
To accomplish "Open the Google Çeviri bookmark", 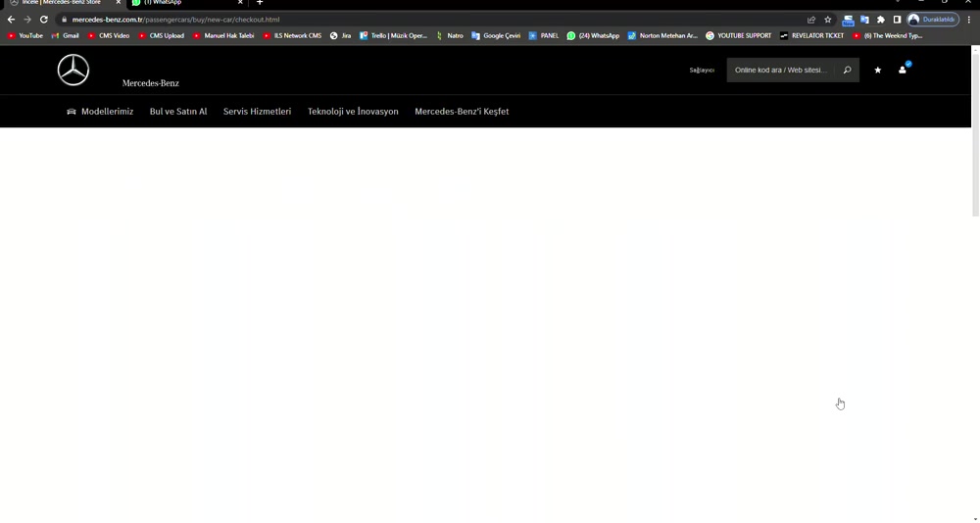I will pyautogui.click(x=496, y=35).
